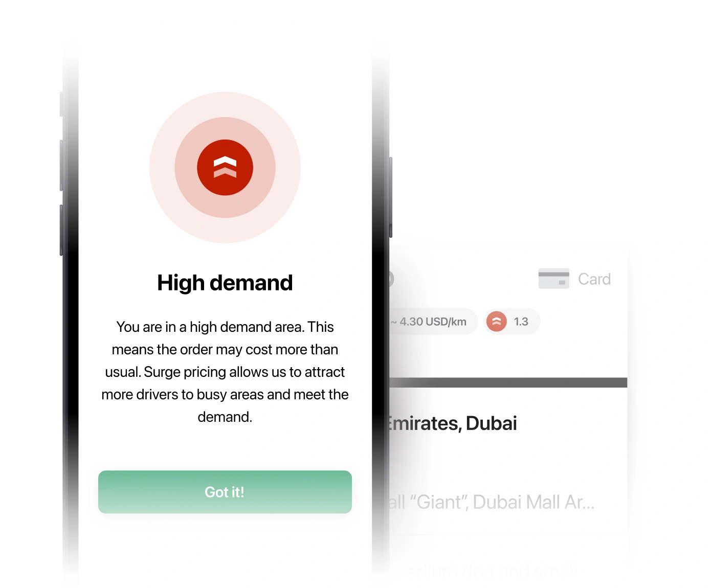Viewport: 712px width, 588px height.
Task: Click the high demand explanation paragraph
Action: [225, 372]
